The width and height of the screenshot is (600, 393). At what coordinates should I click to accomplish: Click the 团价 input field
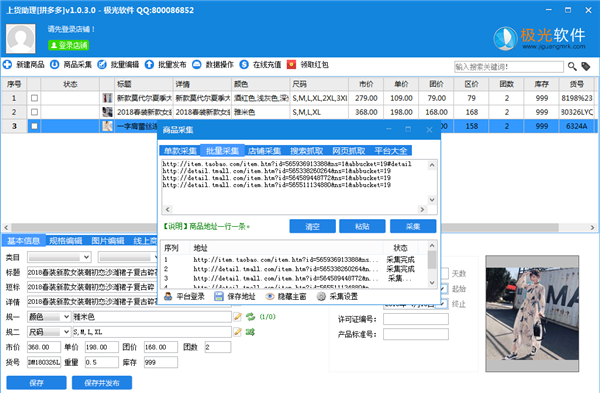pyautogui.click(x=161, y=347)
